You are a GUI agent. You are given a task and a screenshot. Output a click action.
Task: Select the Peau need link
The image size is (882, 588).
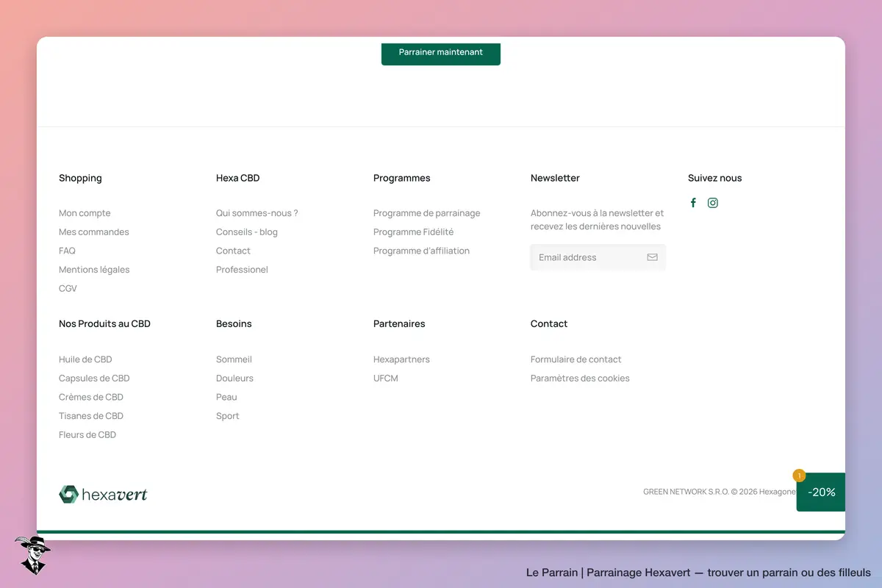click(226, 397)
